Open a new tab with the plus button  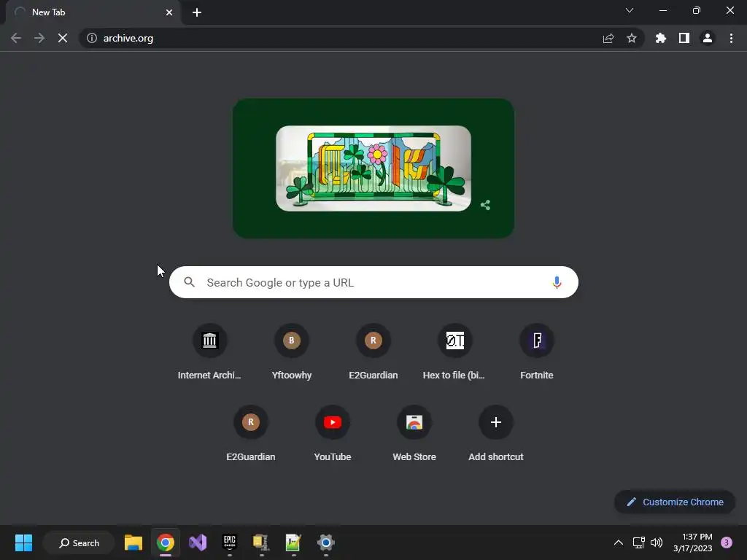pyautogui.click(x=197, y=12)
